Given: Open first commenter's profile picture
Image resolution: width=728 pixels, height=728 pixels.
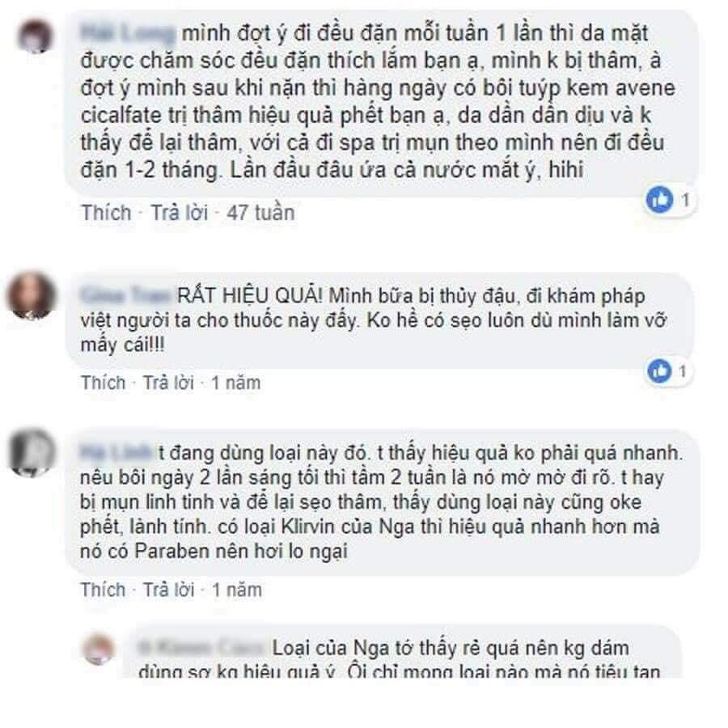Looking at the screenshot, I should click(x=35, y=36).
